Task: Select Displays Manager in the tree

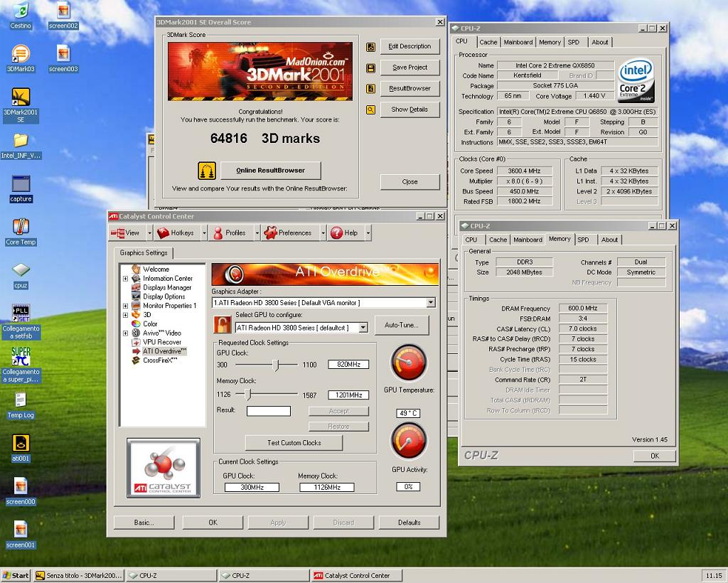Action: 166,287
